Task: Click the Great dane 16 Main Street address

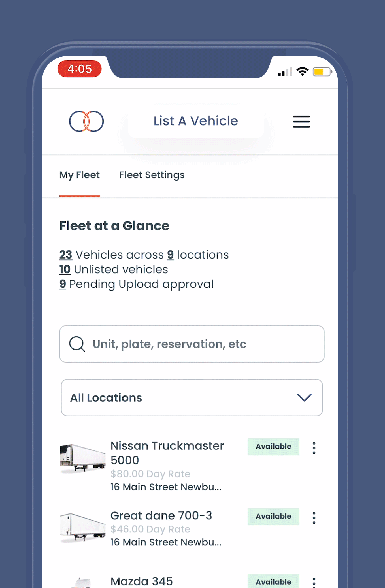Action: pos(166,542)
